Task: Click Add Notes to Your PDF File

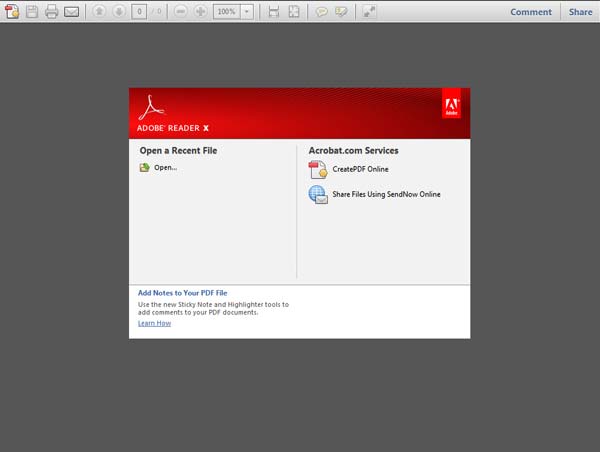Action: coord(183,293)
